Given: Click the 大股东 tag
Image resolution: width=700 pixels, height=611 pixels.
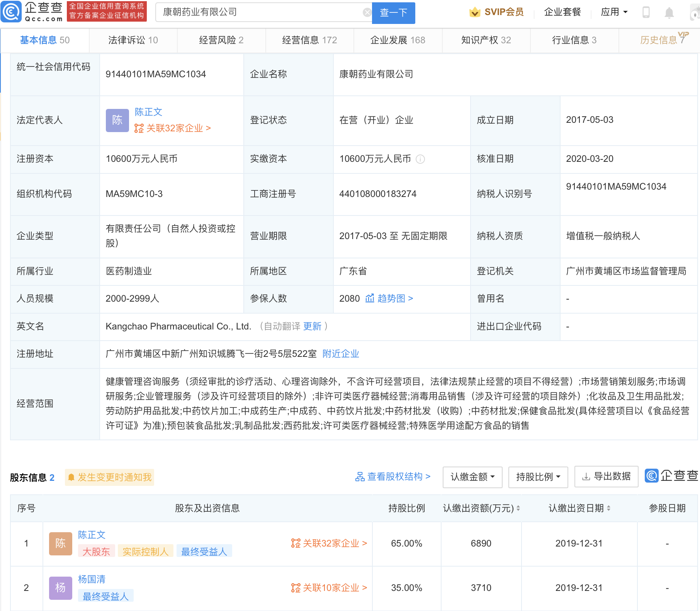Looking at the screenshot, I should click(96, 552).
